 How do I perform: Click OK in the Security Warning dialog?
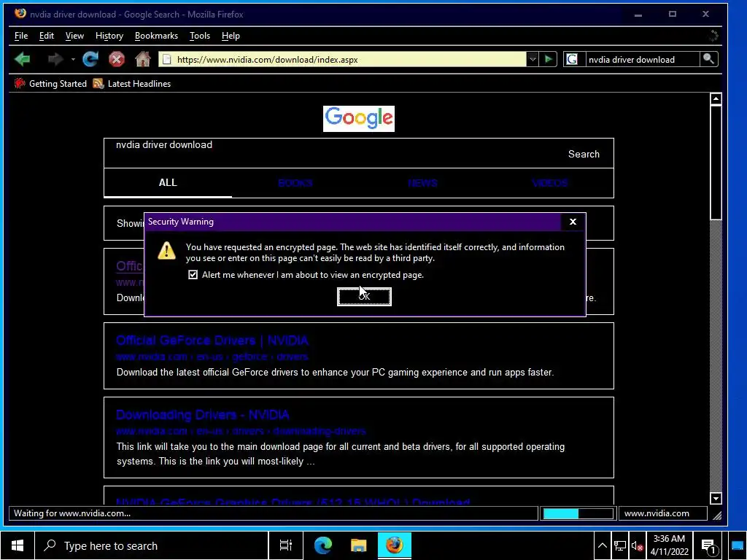click(365, 296)
